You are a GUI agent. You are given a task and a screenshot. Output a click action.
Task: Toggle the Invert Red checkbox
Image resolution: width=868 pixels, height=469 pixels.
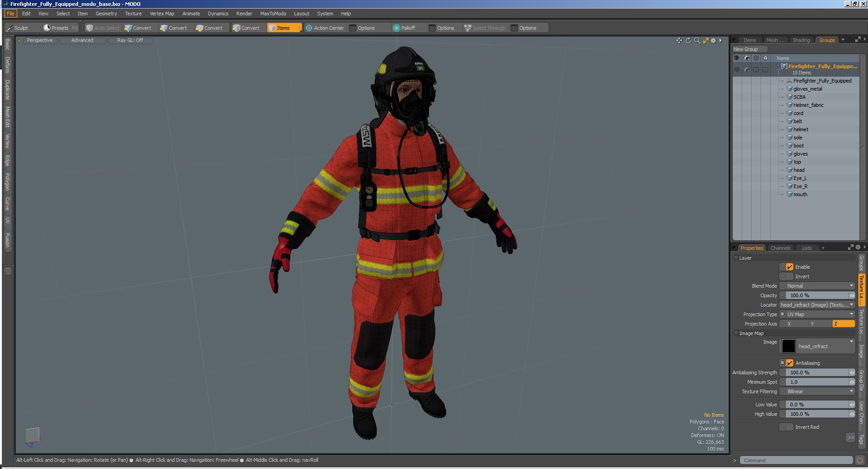(x=790, y=427)
